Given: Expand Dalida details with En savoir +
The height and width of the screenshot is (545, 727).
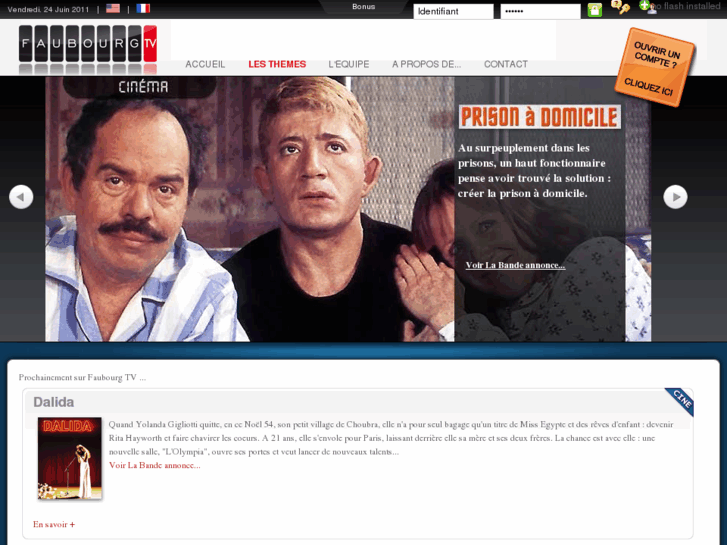Looking at the screenshot, I should tap(54, 524).
